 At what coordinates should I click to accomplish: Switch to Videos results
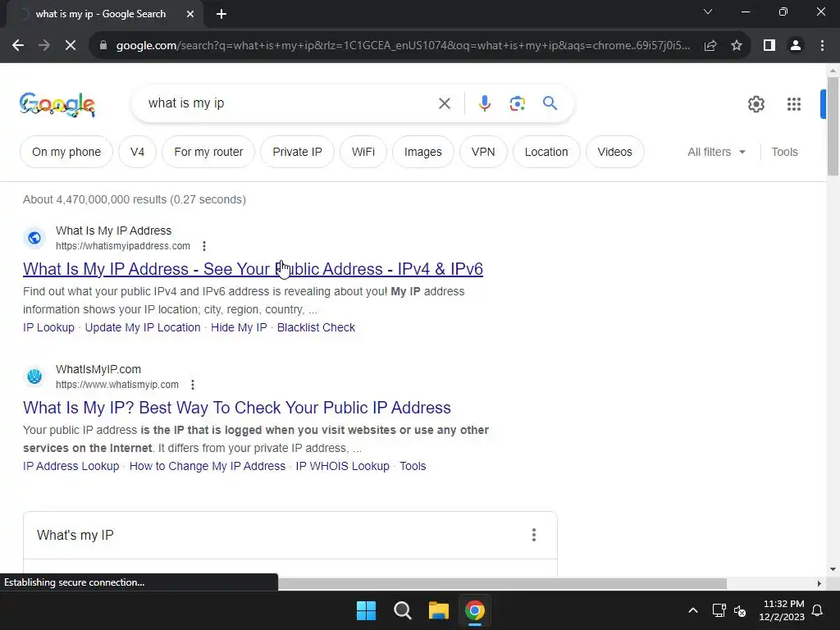click(615, 152)
